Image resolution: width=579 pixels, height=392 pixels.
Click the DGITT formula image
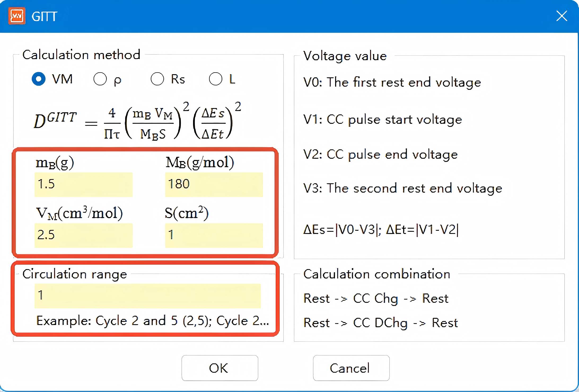137,121
